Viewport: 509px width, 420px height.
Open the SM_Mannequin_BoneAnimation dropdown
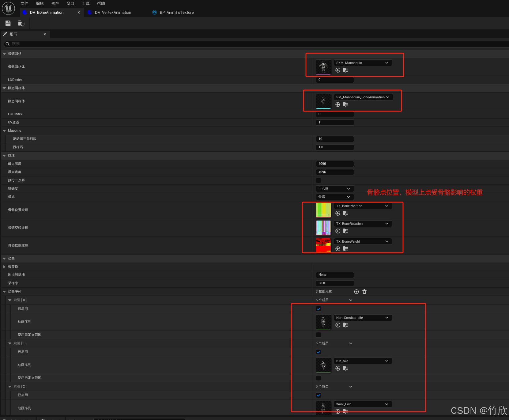click(x=363, y=97)
